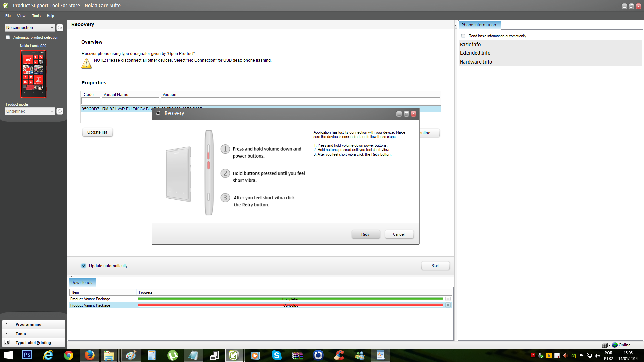Screen dimensions: 644x362
Task: Open the No connection dropdown
Action: (30, 28)
